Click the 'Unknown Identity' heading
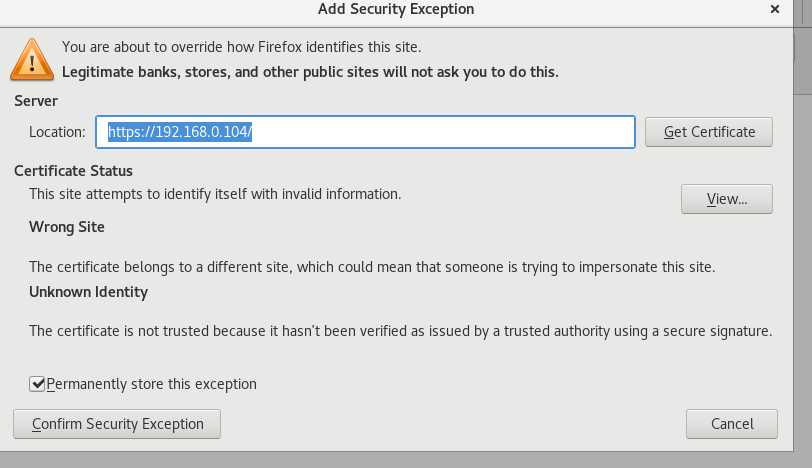The width and height of the screenshot is (812, 468). click(89, 292)
